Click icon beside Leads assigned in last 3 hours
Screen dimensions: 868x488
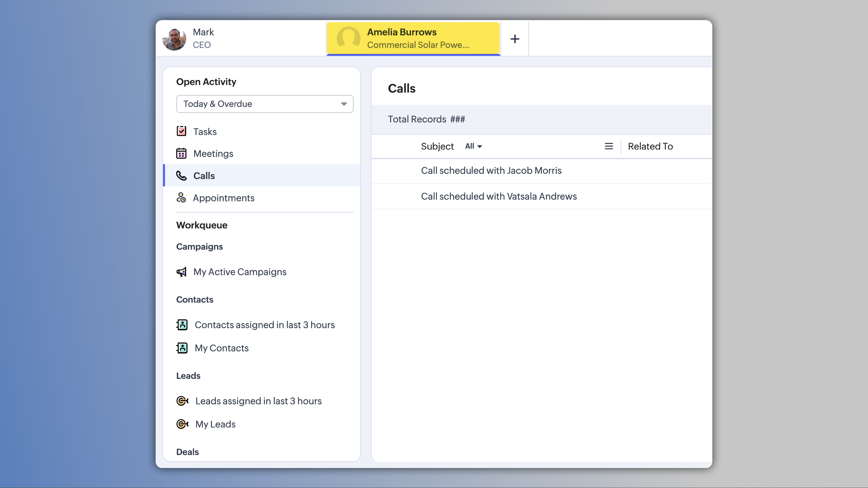point(182,401)
